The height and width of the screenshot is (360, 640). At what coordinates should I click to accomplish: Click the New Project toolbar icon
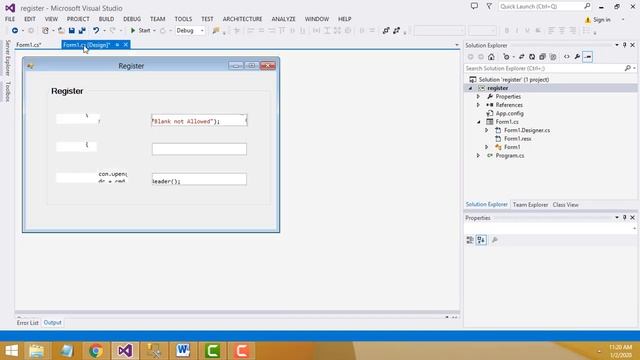click(45, 31)
